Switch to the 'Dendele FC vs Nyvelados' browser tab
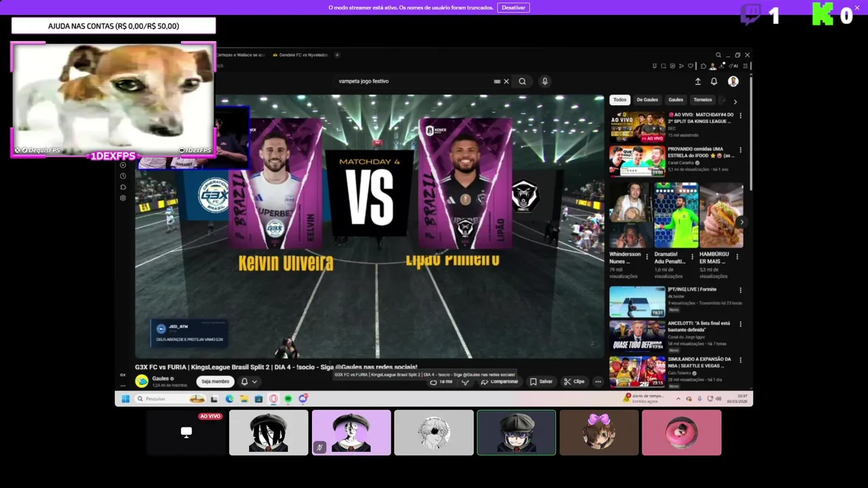Screen dimensions: 868x488 [x=299, y=55]
